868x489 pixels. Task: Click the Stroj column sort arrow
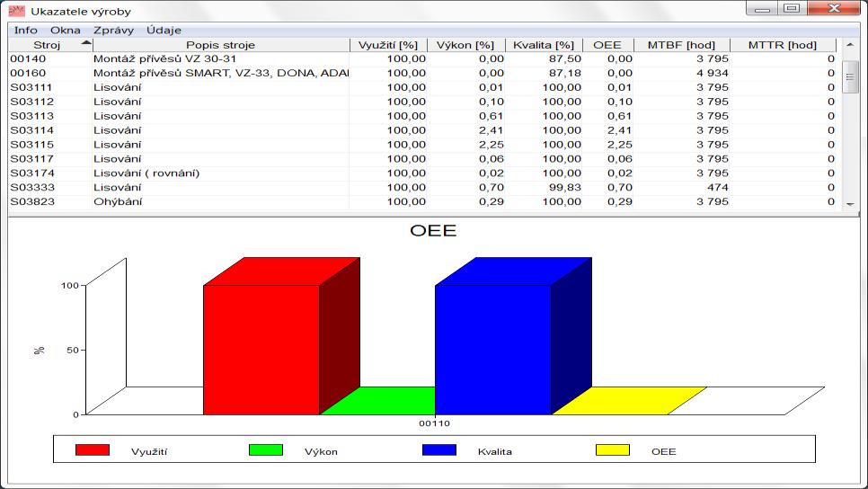[85, 42]
